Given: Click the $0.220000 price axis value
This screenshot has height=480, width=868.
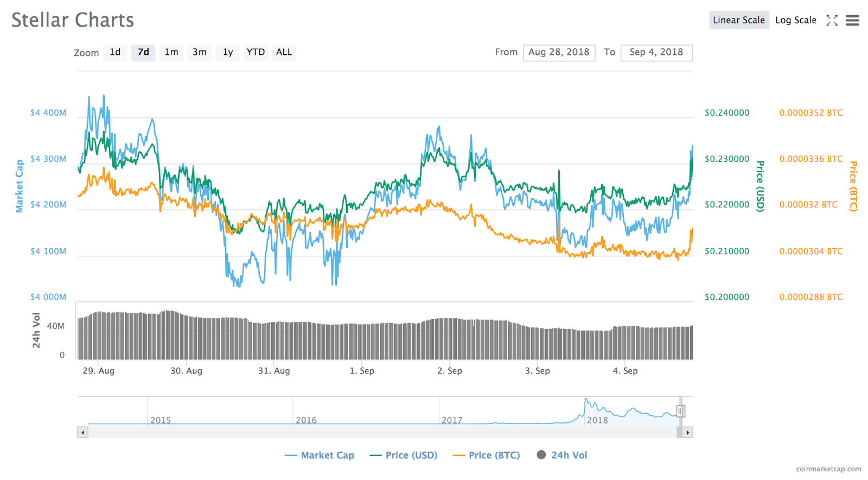Looking at the screenshot, I should pos(727,205).
